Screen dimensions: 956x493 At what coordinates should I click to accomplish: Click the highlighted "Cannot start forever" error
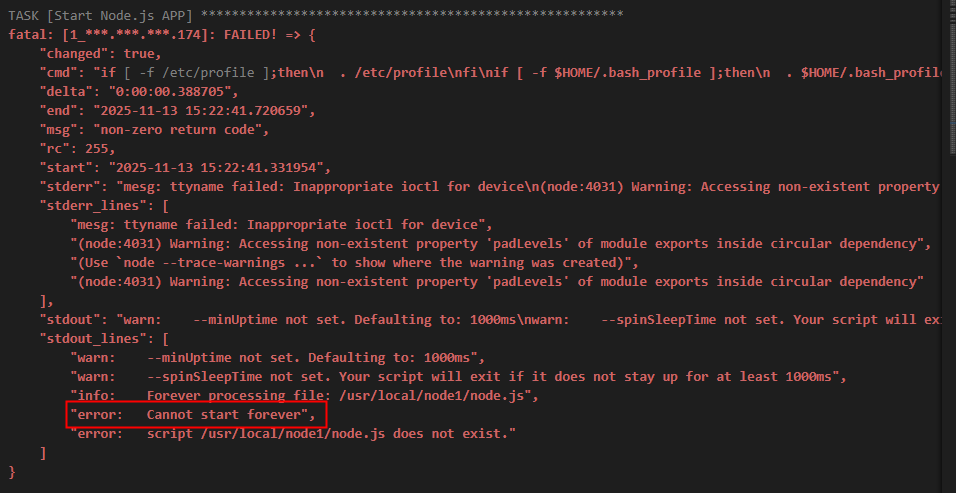point(196,414)
